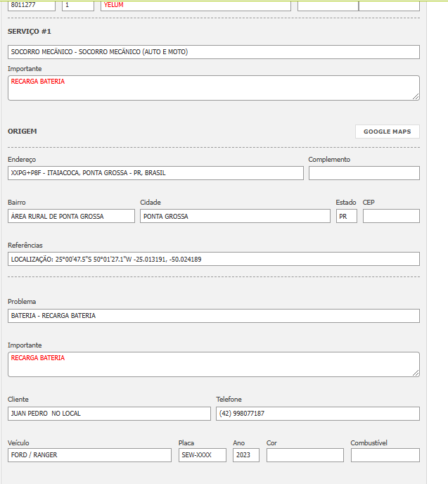This screenshot has height=484, width=448.
Task: Focus the Telefone field
Action: click(x=317, y=414)
